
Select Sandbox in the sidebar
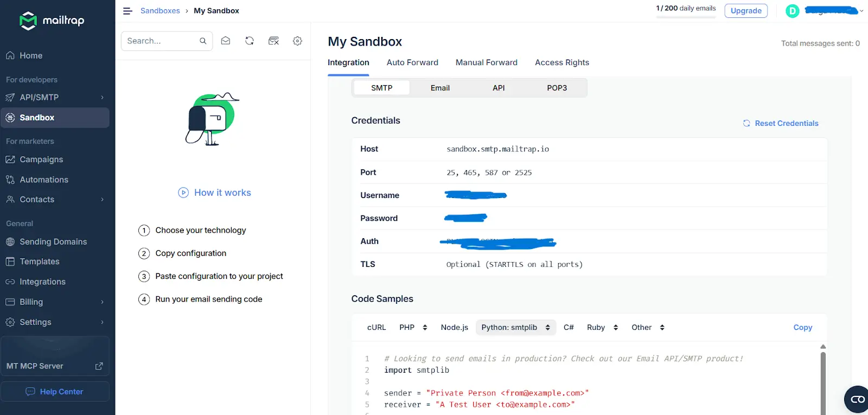[55, 118]
